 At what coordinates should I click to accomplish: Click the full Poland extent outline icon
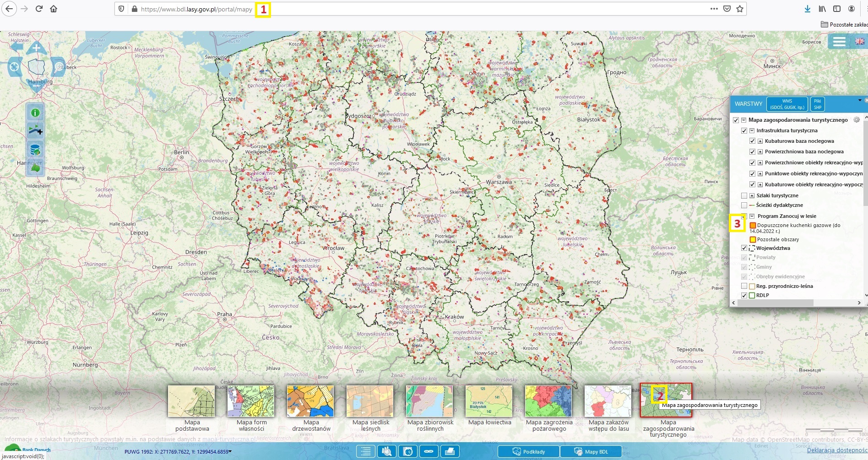pos(36,67)
